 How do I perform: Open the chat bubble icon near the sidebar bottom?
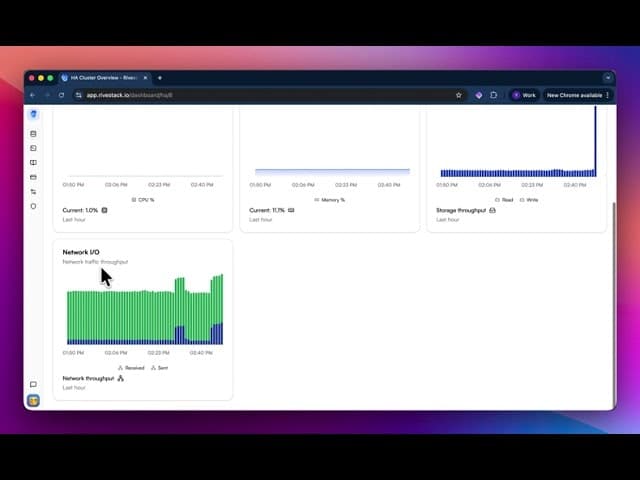coord(33,384)
